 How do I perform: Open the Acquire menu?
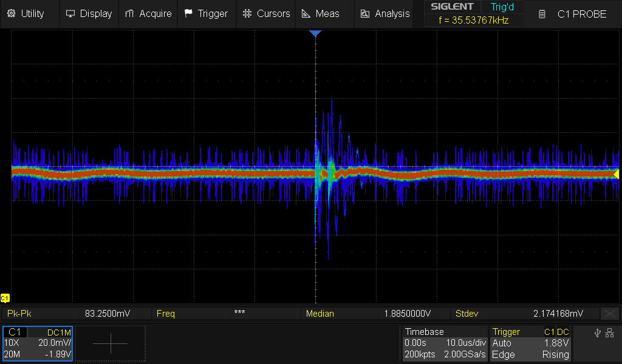pyautogui.click(x=148, y=13)
